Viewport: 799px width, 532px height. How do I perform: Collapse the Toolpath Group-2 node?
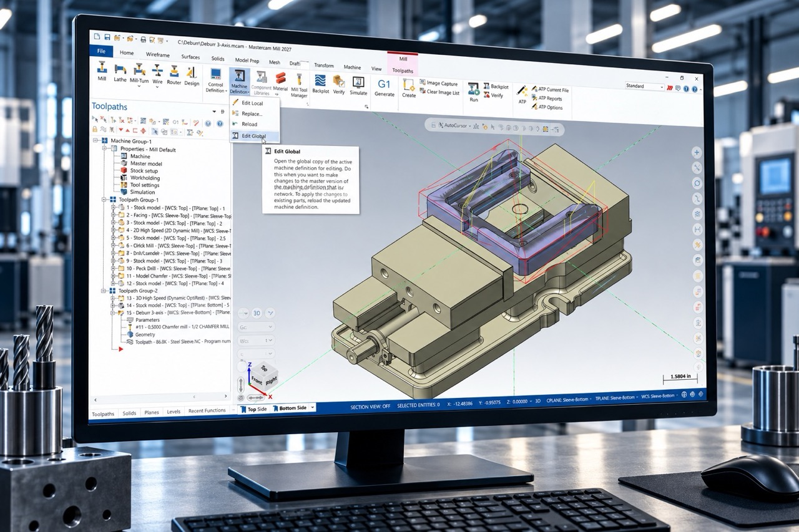(x=105, y=291)
